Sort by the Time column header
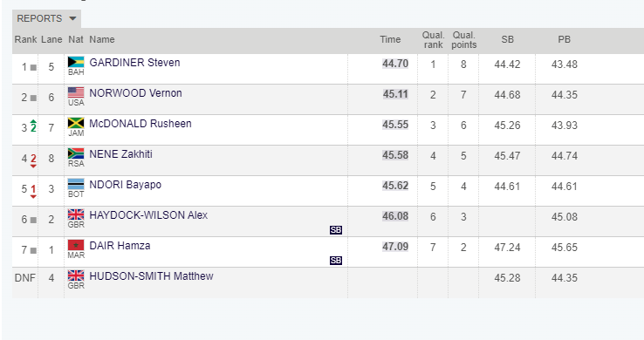Screen dimensions: 644x340 pyautogui.click(x=390, y=39)
